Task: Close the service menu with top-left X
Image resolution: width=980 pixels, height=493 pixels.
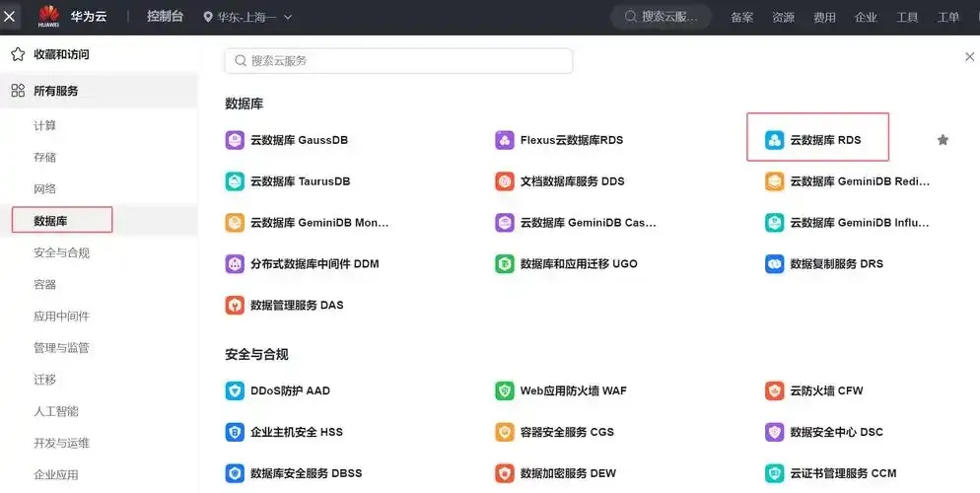Action: coord(10,16)
